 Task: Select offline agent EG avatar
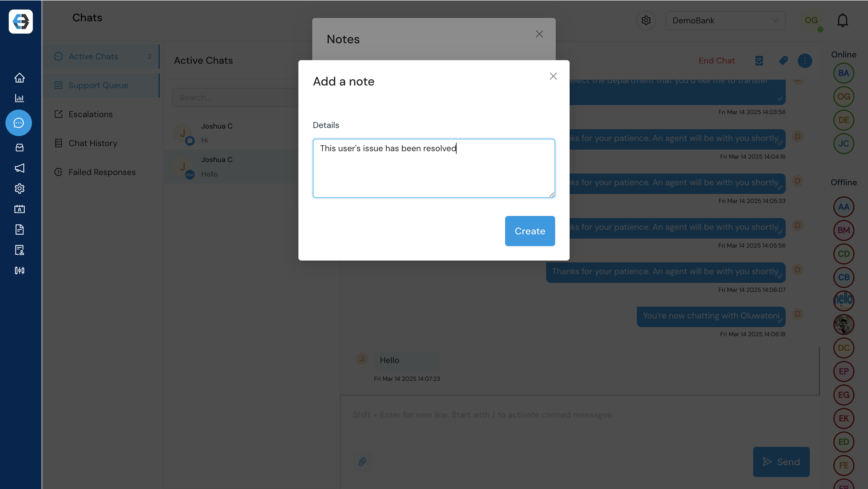click(843, 395)
